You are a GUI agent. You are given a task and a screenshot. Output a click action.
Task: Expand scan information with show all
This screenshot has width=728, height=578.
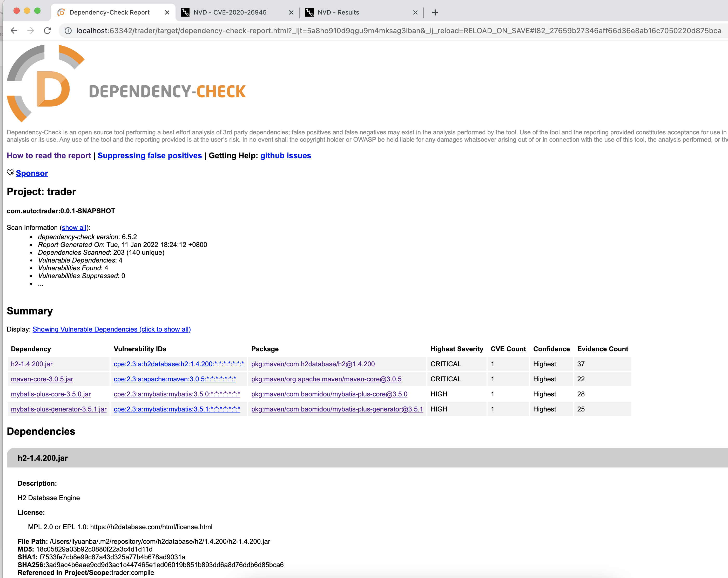74,228
